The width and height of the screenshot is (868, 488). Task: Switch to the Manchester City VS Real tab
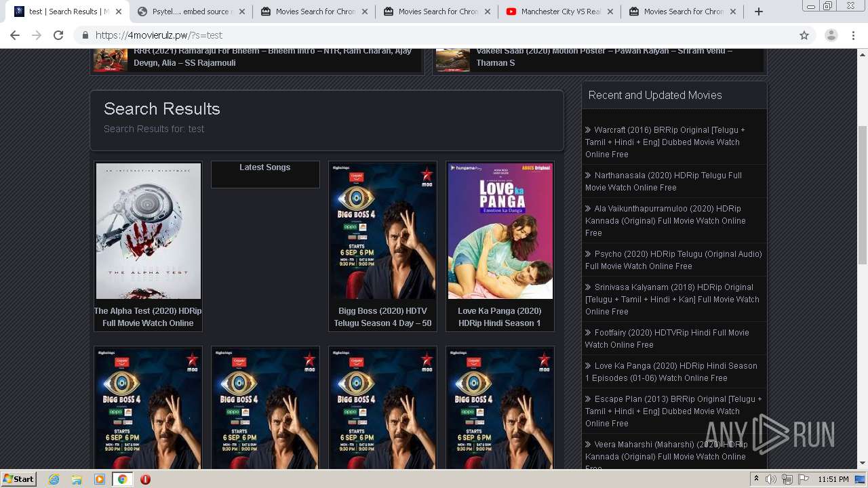click(x=559, y=12)
